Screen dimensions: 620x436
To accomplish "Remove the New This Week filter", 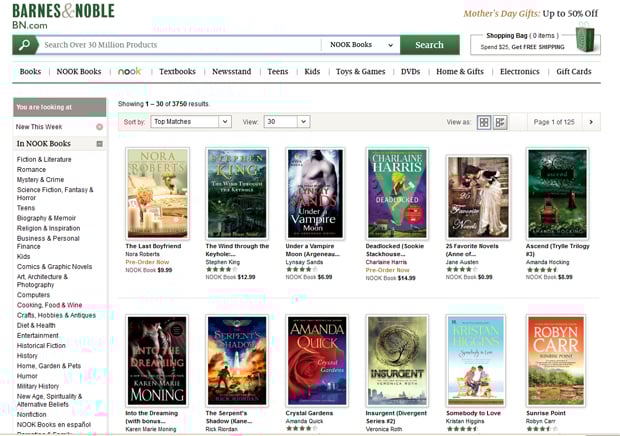I will coord(100,127).
